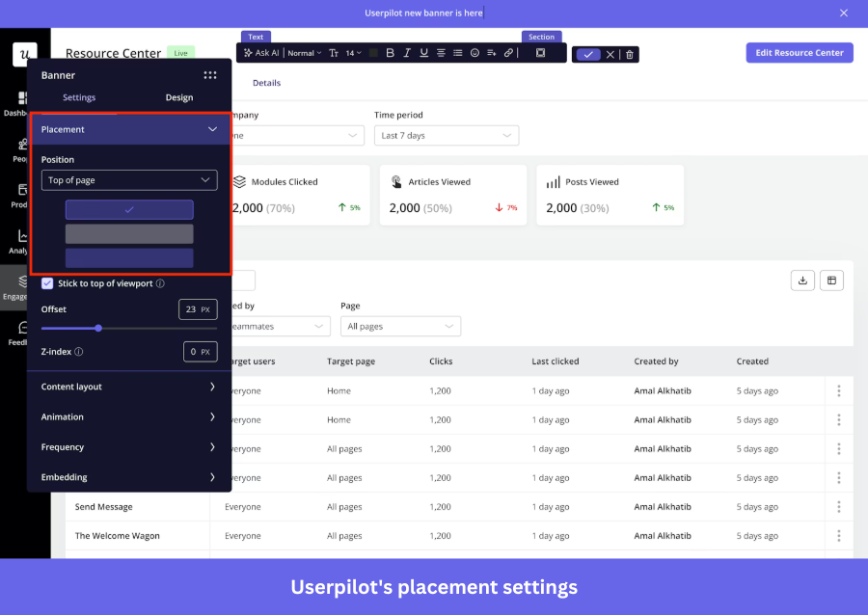868x615 pixels.
Task: Click The Welcome Wagon row name
Action: click(x=118, y=535)
